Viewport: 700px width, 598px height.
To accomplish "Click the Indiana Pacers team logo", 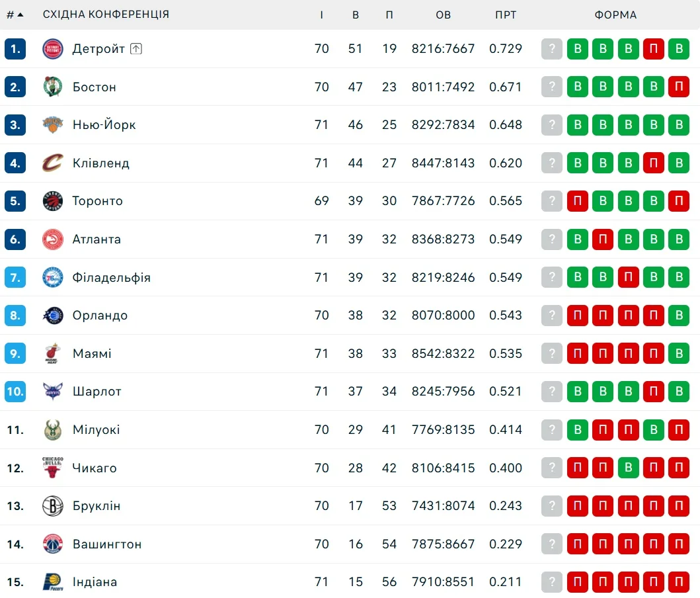I will 52,582.
